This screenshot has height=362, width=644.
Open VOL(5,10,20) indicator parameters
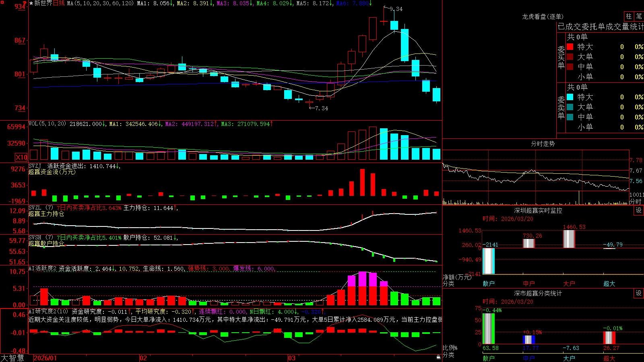(47, 124)
